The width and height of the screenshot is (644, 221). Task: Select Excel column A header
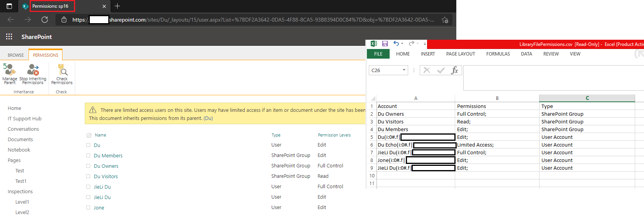(416, 98)
